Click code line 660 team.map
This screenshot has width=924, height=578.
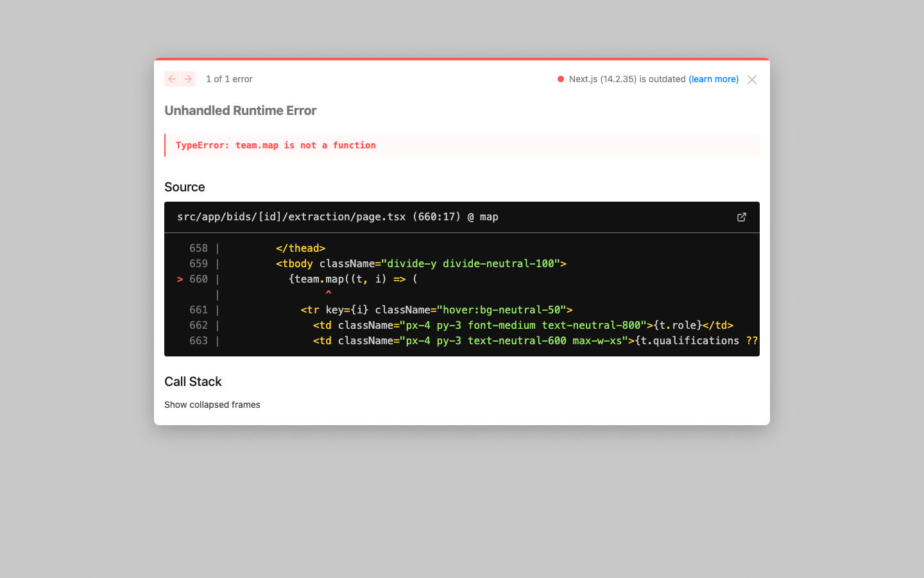point(353,279)
